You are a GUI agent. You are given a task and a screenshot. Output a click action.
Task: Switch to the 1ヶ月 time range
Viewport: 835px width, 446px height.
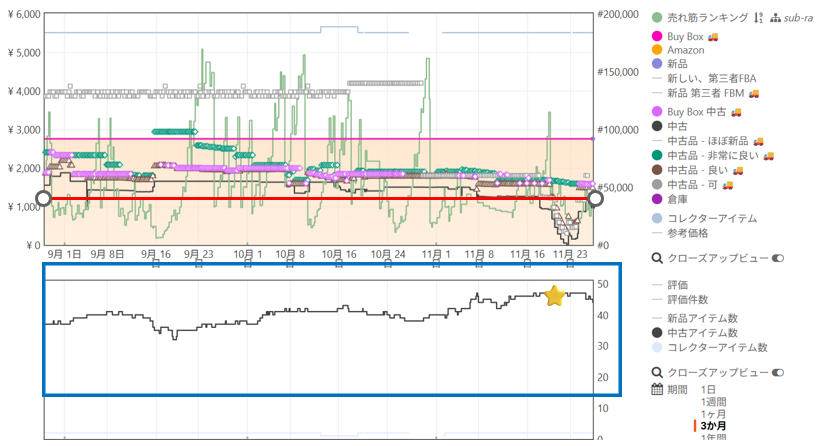click(x=714, y=414)
